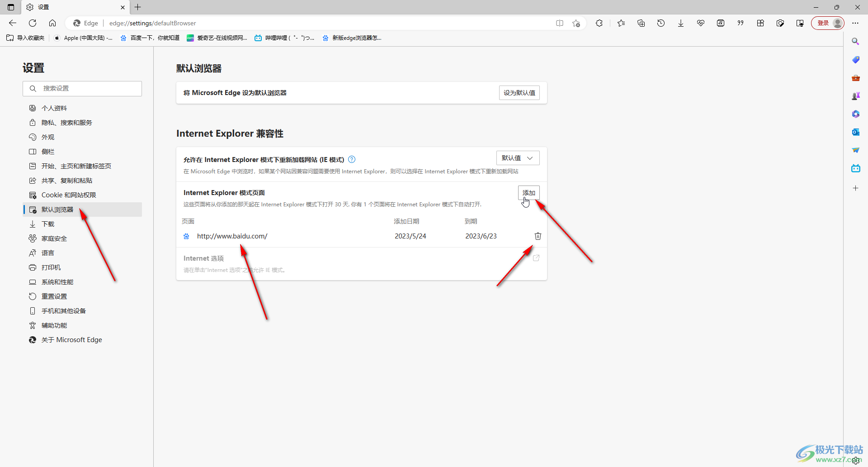
Task: Open Cookie 和网站权限 settings section
Action: click(x=82, y=195)
